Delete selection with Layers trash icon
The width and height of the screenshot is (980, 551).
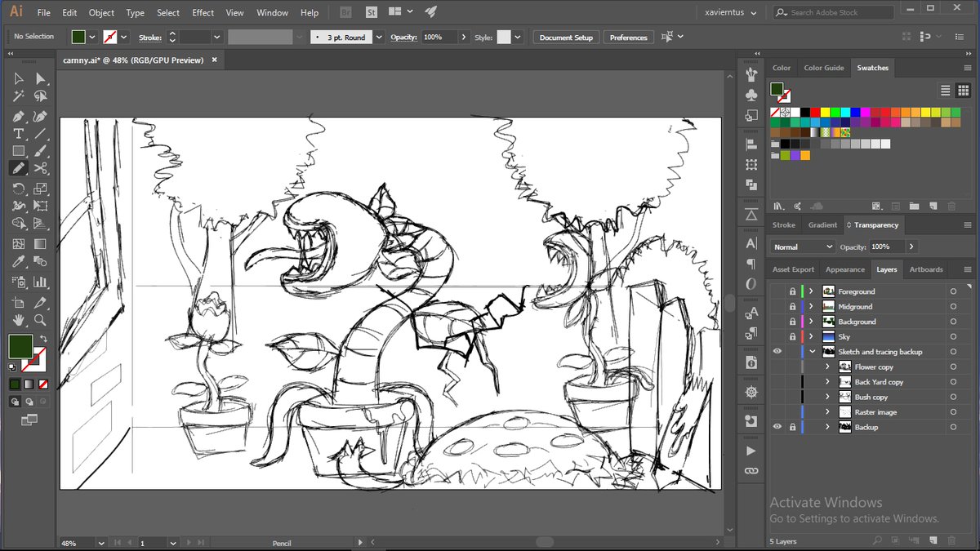(951, 540)
